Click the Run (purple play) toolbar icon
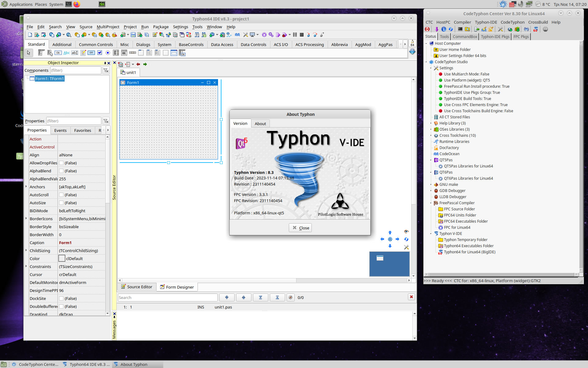 tap(278, 35)
